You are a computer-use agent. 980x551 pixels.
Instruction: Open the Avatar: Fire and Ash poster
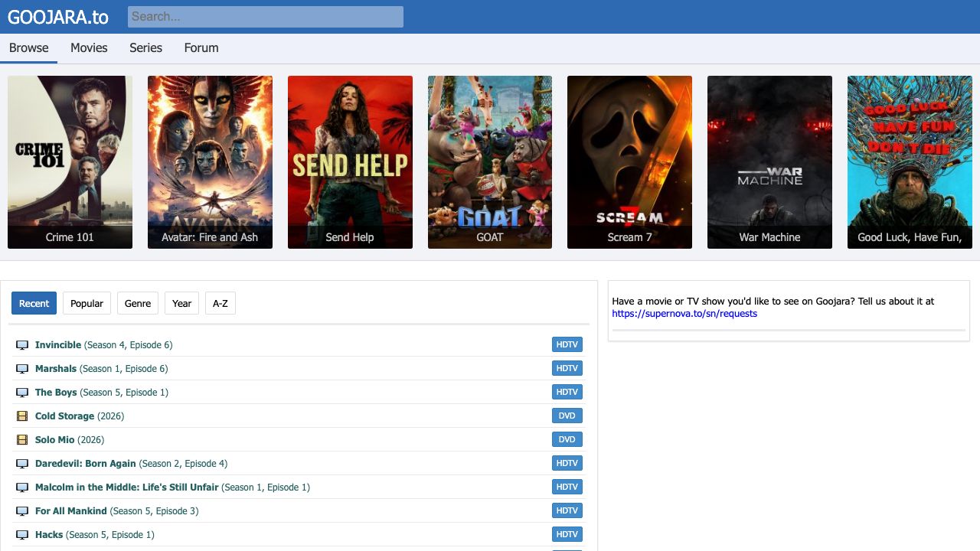click(210, 162)
